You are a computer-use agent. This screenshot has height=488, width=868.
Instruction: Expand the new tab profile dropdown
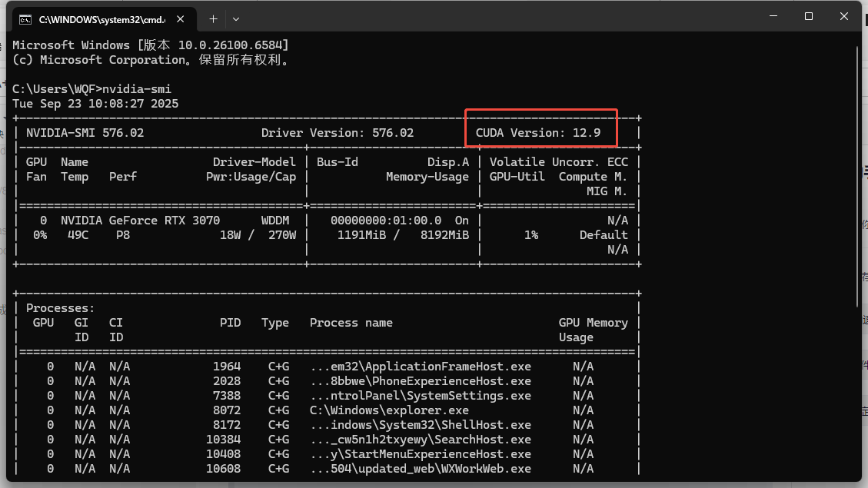click(x=236, y=18)
